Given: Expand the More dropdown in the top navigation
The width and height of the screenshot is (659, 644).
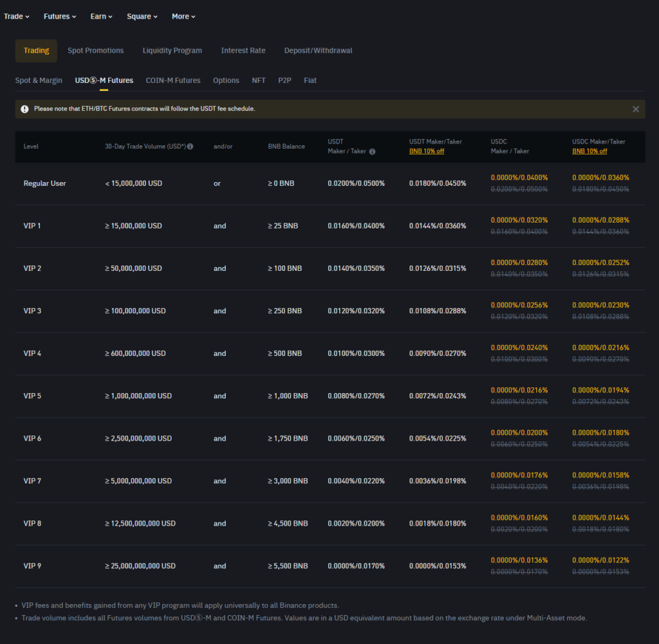Looking at the screenshot, I should [x=183, y=17].
